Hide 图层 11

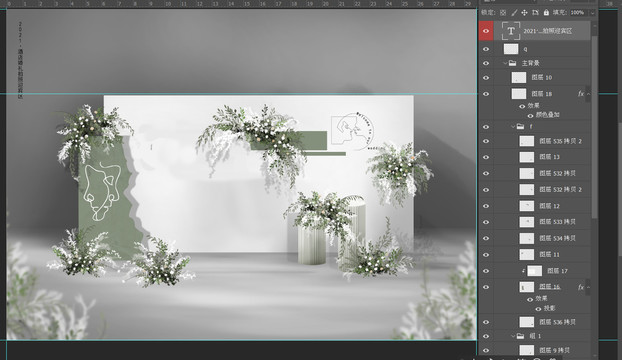(486, 255)
